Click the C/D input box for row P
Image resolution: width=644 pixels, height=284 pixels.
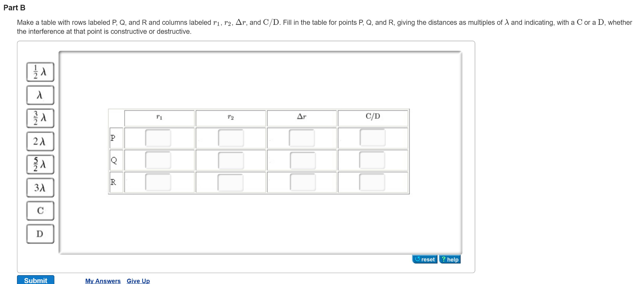click(372, 138)
